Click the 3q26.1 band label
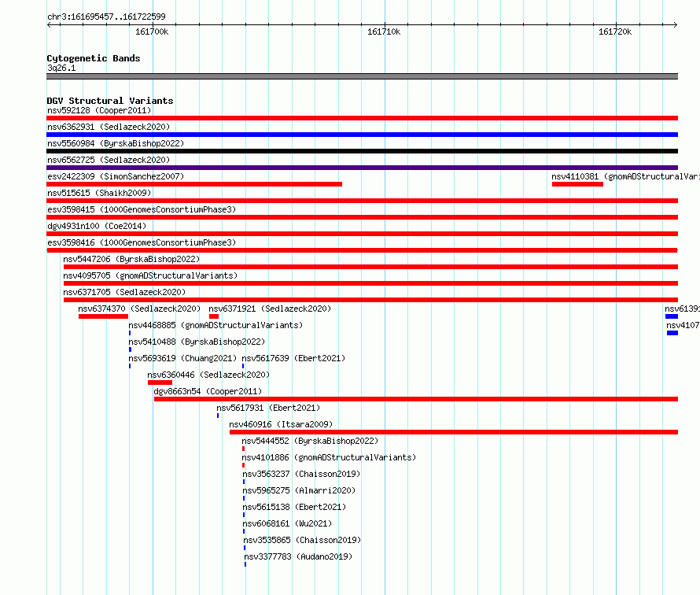 (61, 68)
